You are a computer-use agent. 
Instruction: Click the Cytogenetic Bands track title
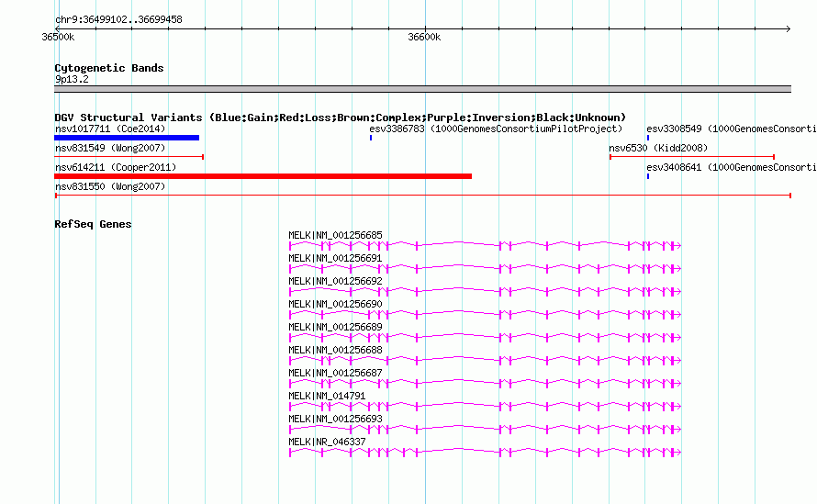(x=109, y=68)
